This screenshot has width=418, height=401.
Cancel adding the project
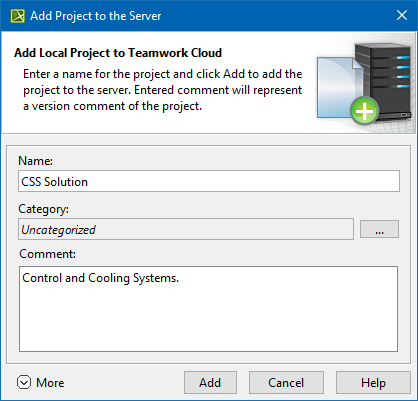pyautogui.click(x=286, y=382)
